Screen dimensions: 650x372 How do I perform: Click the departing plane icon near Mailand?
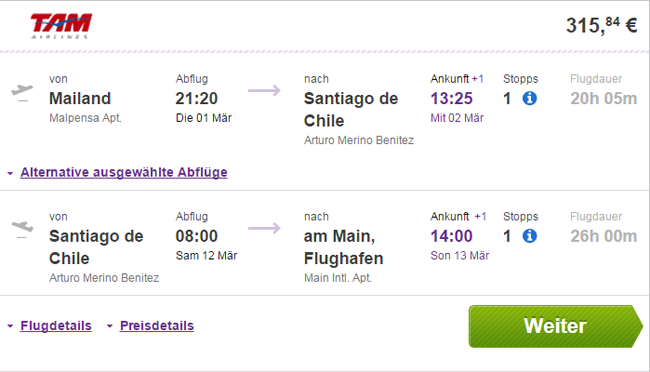(x=22, y=92)
